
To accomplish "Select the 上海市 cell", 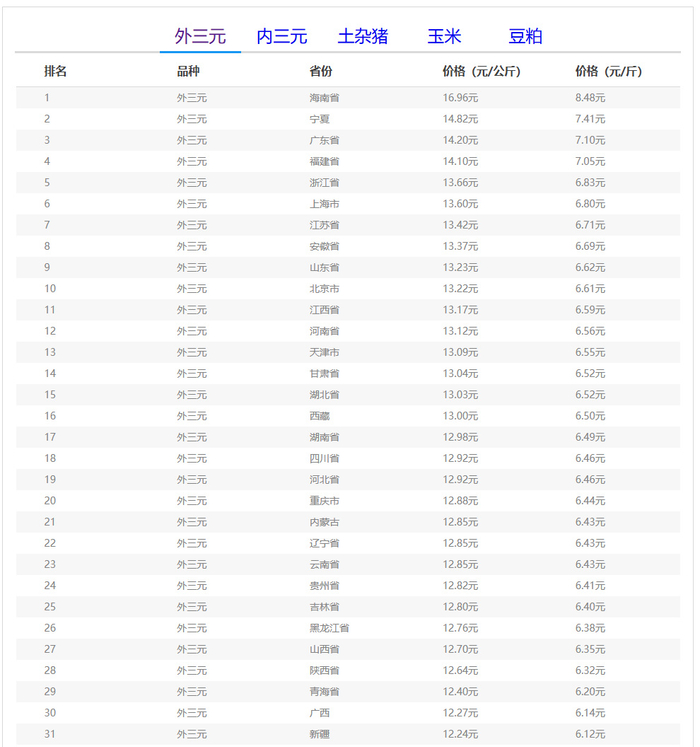I will [x=325, y=204].
